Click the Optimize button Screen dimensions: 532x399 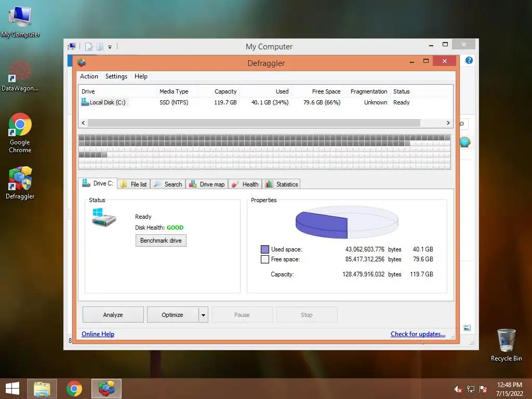pyautogui.click(x=172, y=315)
